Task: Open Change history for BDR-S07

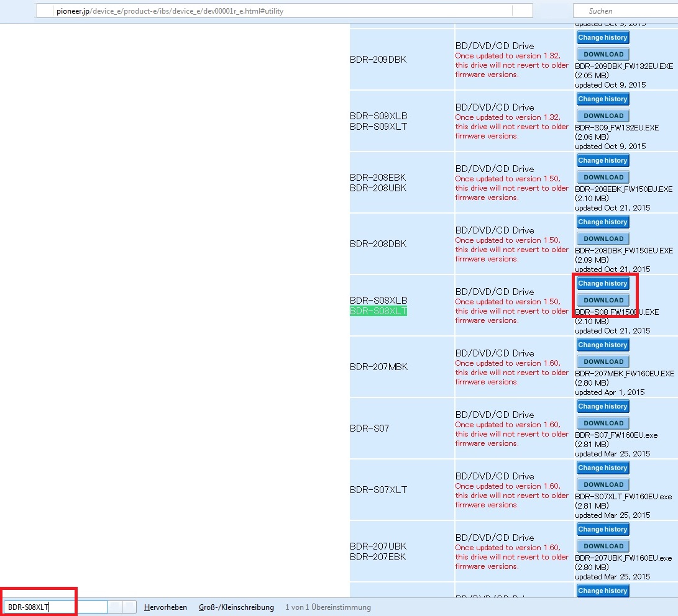Action: click(x=603, y=407)
